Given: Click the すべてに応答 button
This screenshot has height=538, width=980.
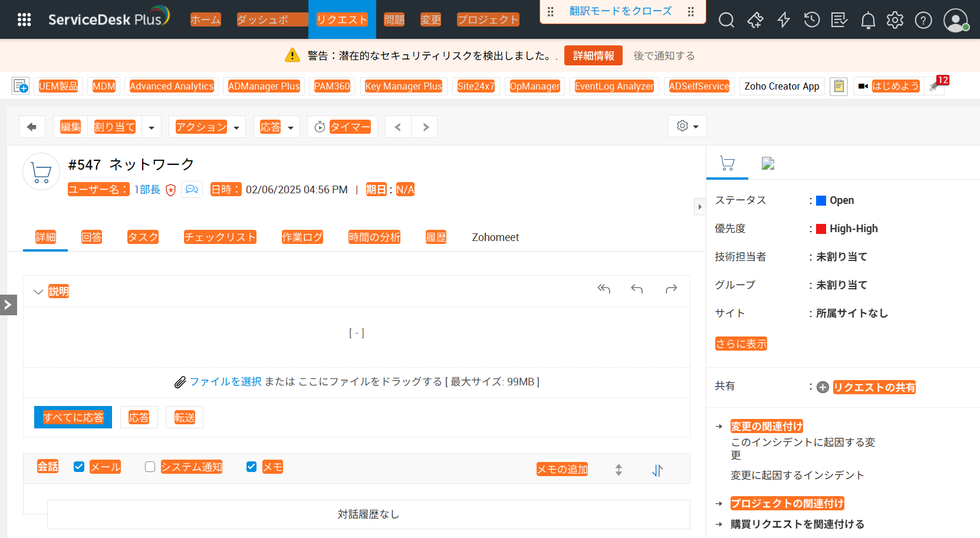Looking at the screenshot, I should (73, 417).
